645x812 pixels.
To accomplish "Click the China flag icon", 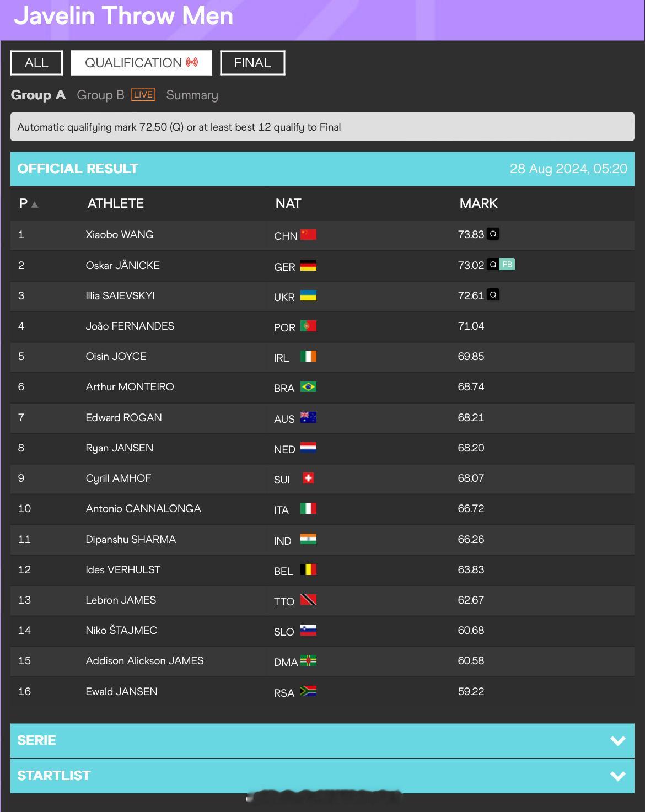I will point(308,235).
